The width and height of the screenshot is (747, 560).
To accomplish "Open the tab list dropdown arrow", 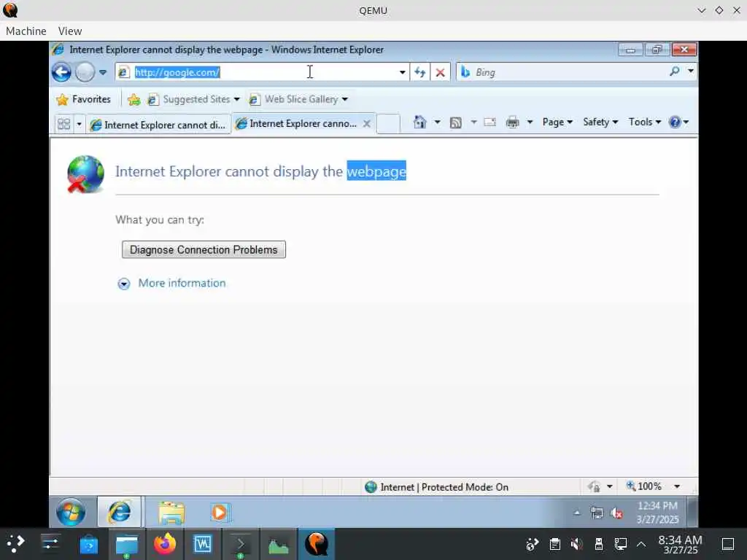I will click(79, 124).
